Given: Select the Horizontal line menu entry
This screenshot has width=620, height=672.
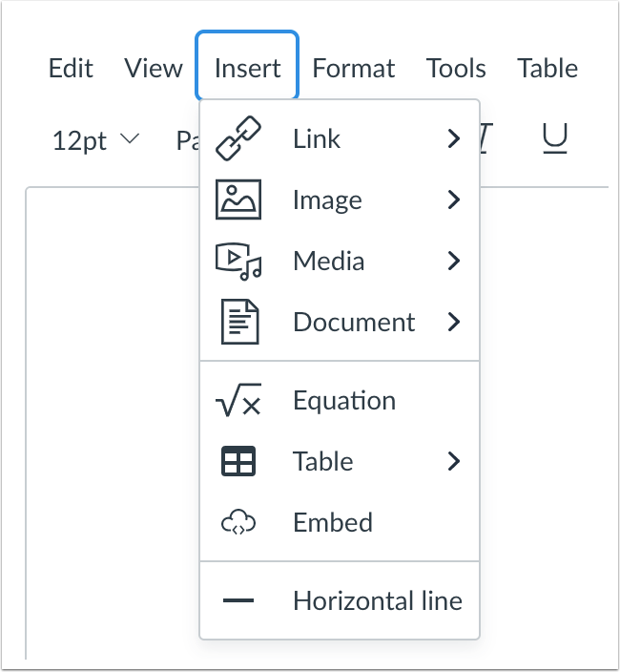Looking at the screenshot, I should (377, 601).
